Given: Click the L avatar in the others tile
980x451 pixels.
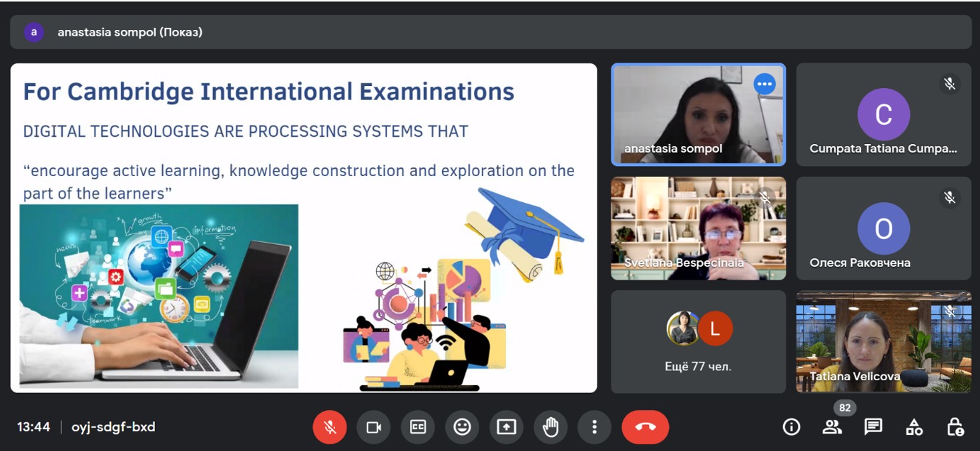Looking at the screenshot, I should (715, 328).
